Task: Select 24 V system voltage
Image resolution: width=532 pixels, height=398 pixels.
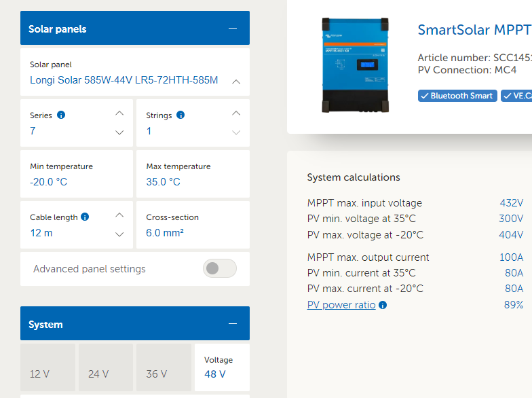Action: (106, 367)
